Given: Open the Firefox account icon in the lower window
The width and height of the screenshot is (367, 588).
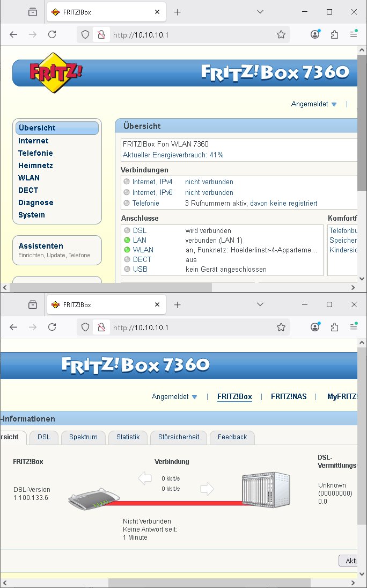Looking at the screenshot, I should coord(315,327).
